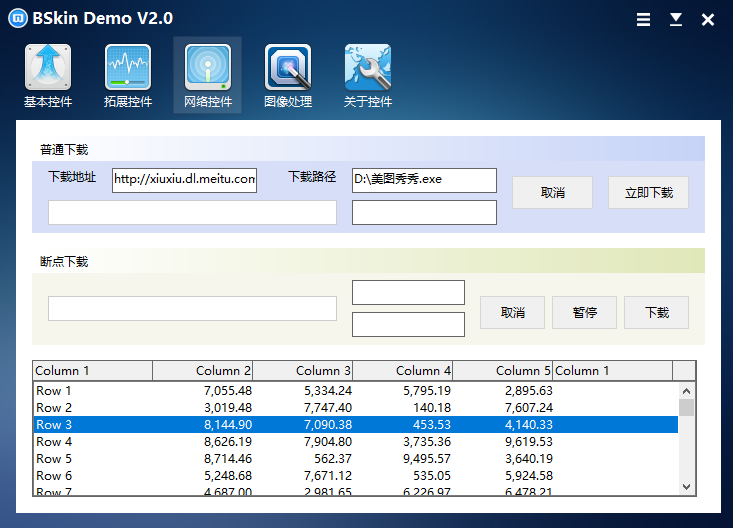Click 下载 in resumable download section
The height and width of the screenshot is (528, 733).
pos(656,312)
